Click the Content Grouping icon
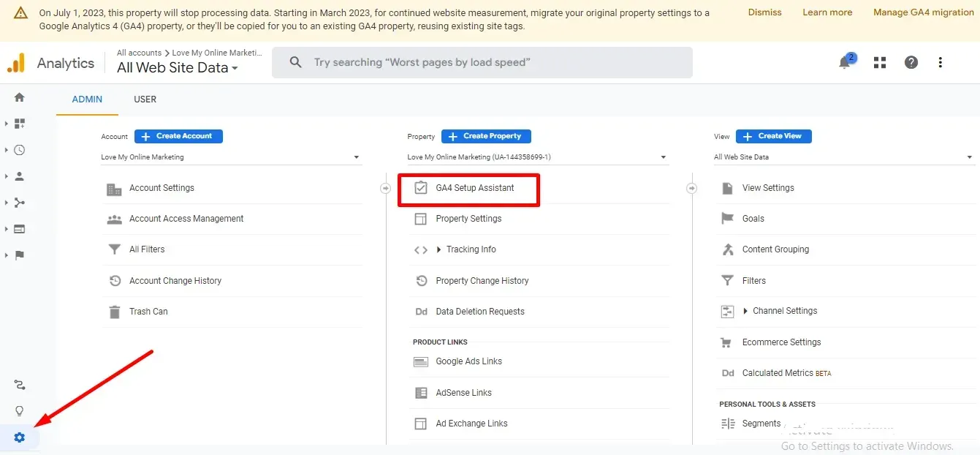The width and height of the screenshot is (980, 455). (x=727, y=249)
